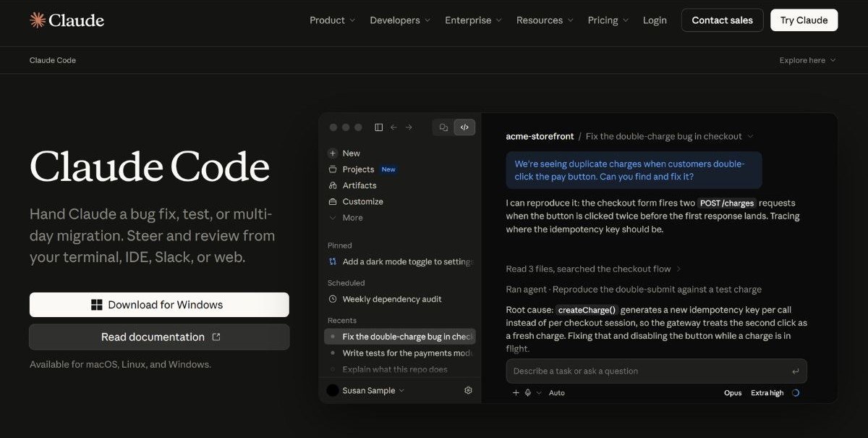Open the chevron next to the microphone
The image size is (868, 438).
pyautogui.click(x=539, y=392)
